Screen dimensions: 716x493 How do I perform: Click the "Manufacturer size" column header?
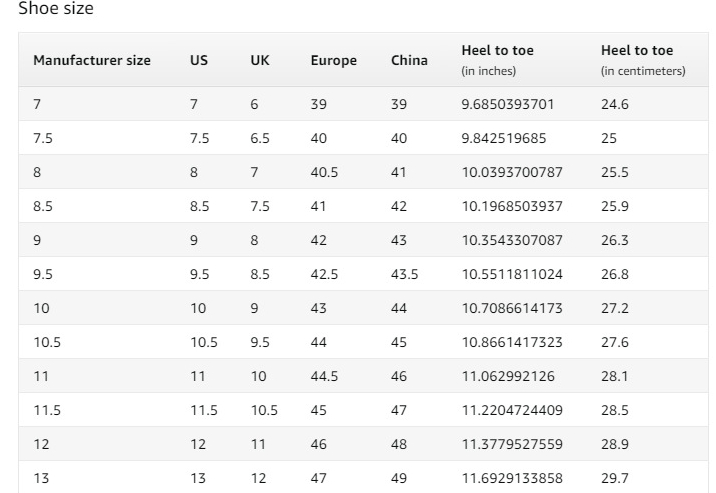(92, 60)
